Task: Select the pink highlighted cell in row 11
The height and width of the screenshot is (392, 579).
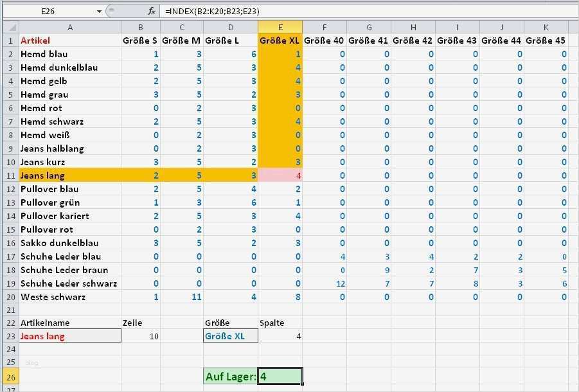Action: pyautogui.click(x=280, y=175)
